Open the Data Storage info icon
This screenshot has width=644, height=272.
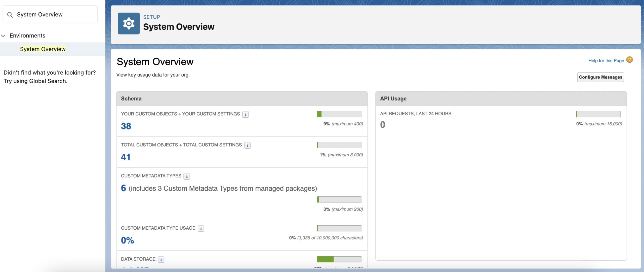click(161, 259)
